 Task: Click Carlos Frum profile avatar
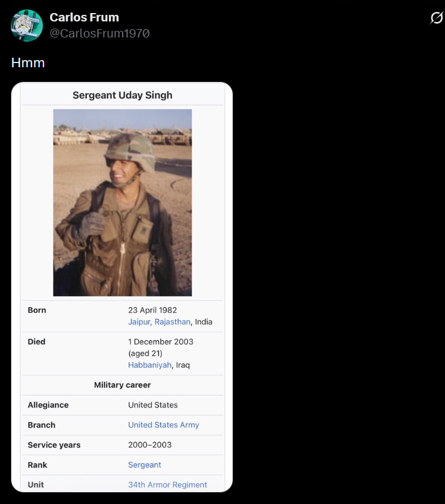[x=27, y=26]
